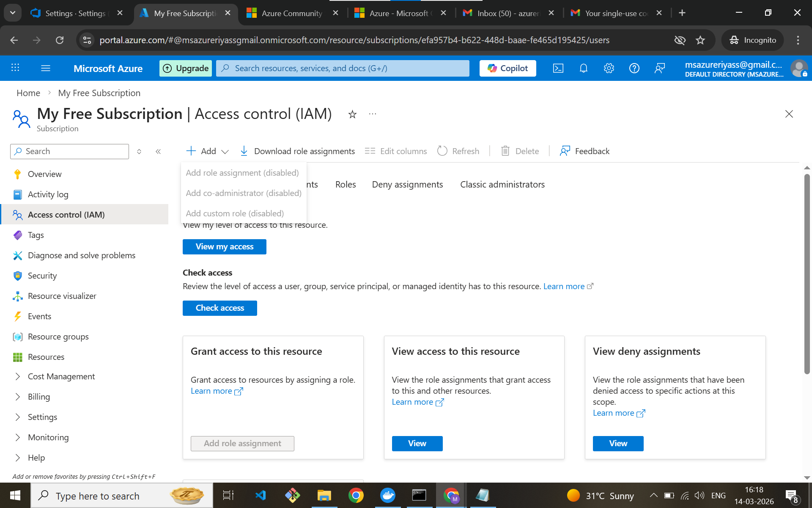The width and height of the screenshot is (812, 508).
Task: Click the Download role assignments button
Action: pos(297,151)
